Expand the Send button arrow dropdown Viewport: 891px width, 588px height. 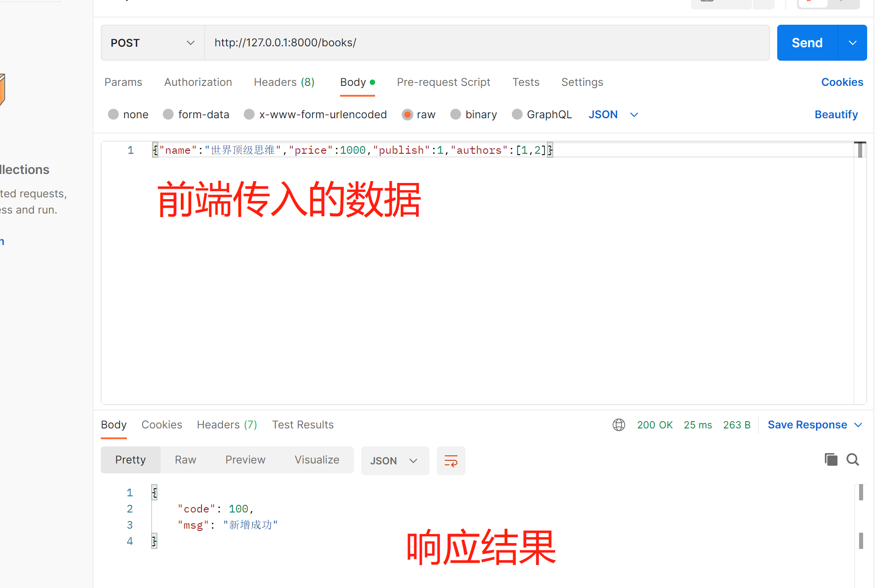click(x=852, y=43)
